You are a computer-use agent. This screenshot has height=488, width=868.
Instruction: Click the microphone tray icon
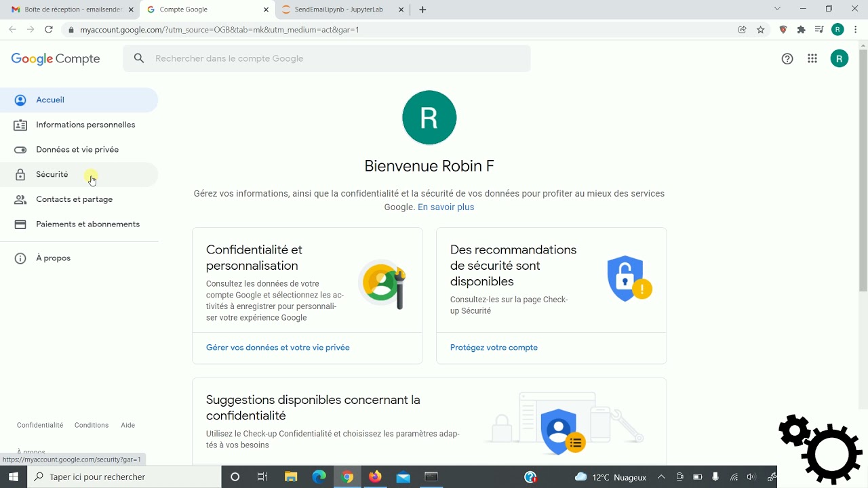[x=715, y=477]
